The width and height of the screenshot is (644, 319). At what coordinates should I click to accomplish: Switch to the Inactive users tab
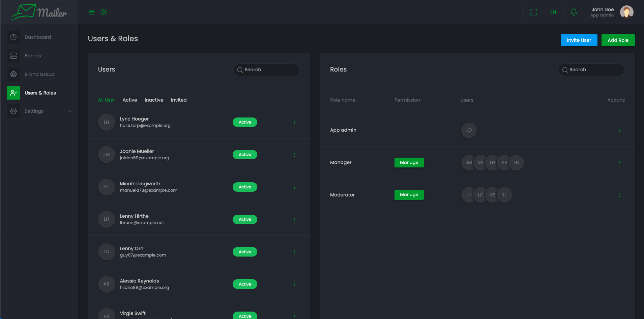154,100
